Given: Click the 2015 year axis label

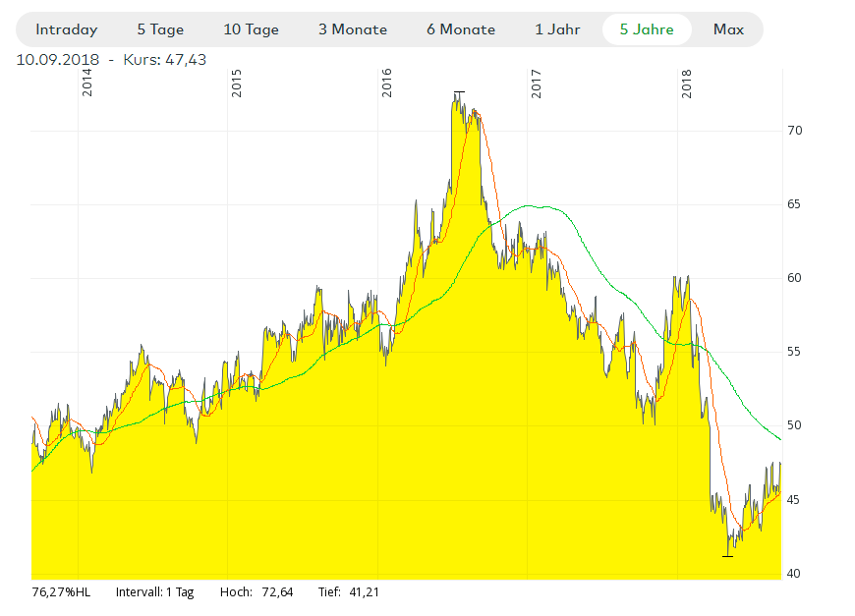Looking at the screenshot, I should (237, 83).
